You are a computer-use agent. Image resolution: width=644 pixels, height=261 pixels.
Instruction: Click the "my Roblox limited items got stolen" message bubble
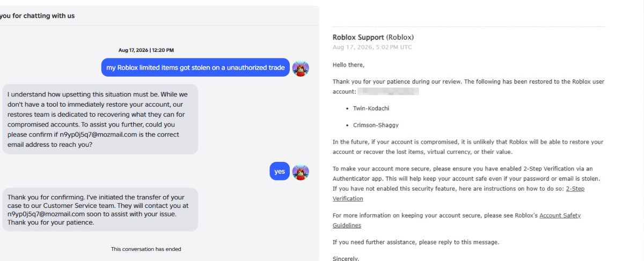tap(195, 68)
